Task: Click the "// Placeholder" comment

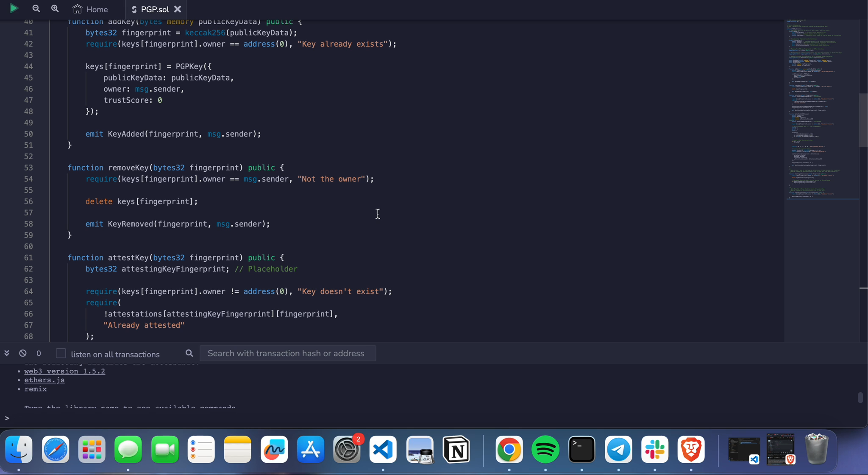Action: (x=266, y=269)
